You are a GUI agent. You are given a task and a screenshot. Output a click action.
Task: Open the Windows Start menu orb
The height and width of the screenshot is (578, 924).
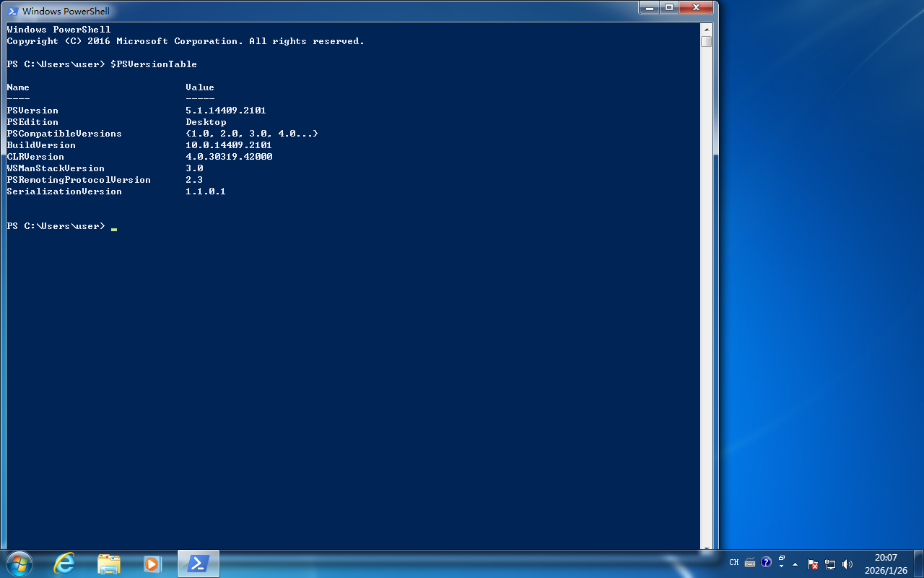(19, 564)
